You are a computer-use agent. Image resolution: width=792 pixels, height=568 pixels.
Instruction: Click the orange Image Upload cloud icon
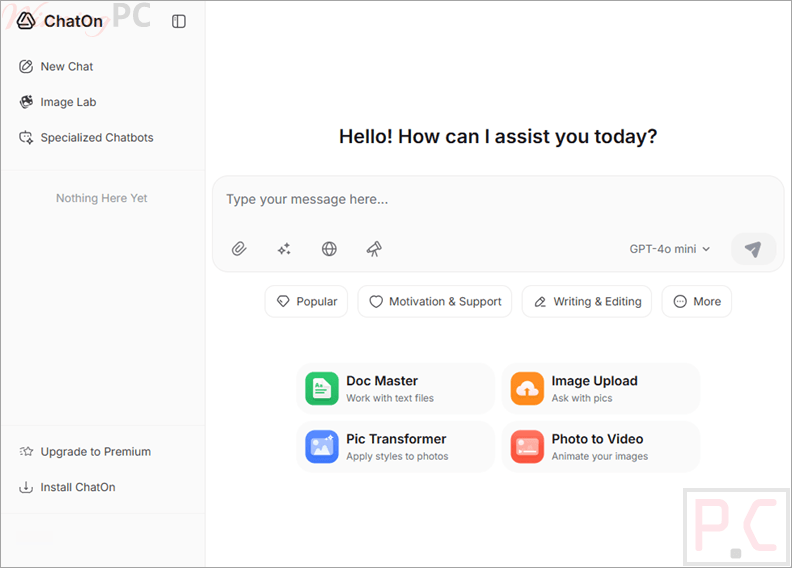tap(527, 389)
